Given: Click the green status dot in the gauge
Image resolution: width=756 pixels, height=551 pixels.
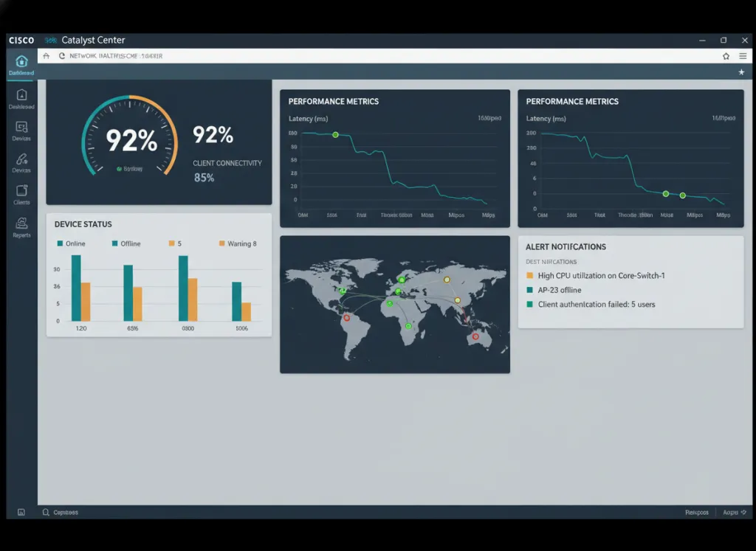Looking at the screenshot, I should [119, 169].
